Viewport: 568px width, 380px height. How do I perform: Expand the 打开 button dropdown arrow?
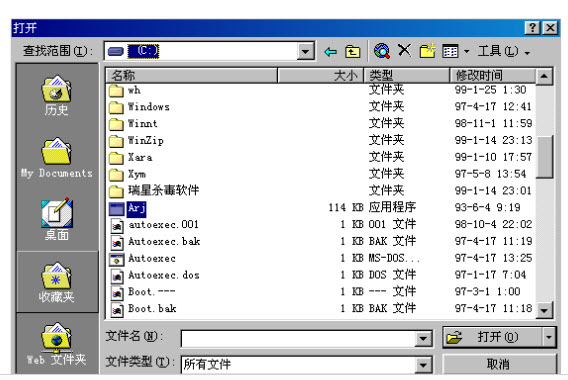pyautogui.click(x=549, y=337)
